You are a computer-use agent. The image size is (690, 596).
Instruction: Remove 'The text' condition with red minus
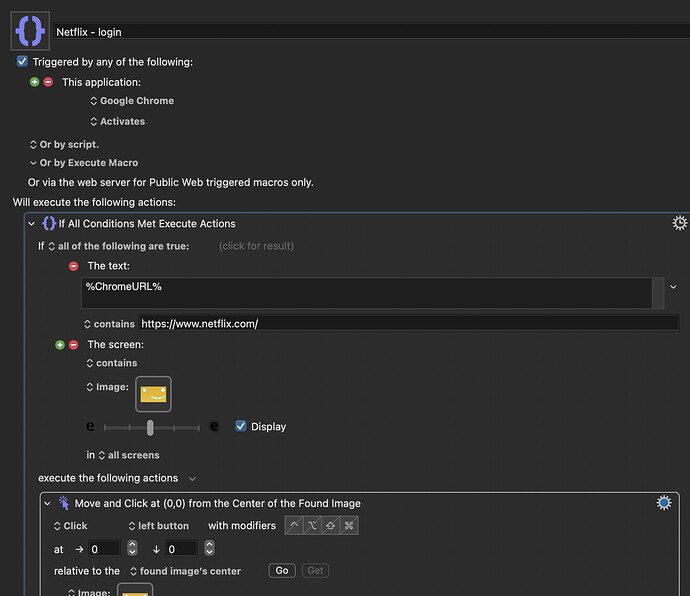(73, 266)
